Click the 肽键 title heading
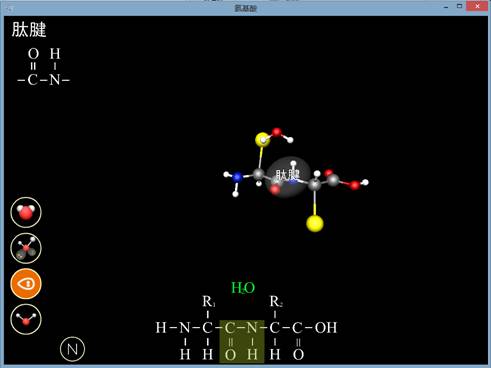 point(29,30)
